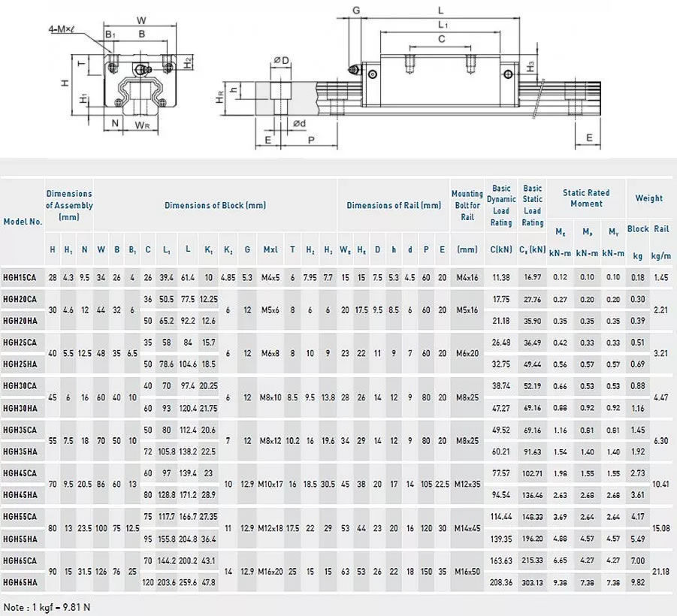Select the HGH55HA model row label
The image size is (677, 616).
click(x=20, y=538)
